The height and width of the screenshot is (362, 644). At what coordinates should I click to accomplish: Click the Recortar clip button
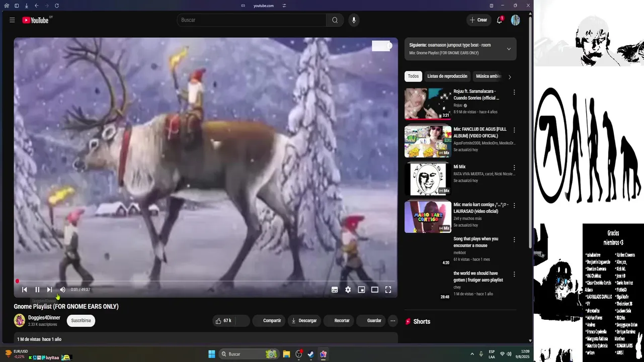click(338, 321)
